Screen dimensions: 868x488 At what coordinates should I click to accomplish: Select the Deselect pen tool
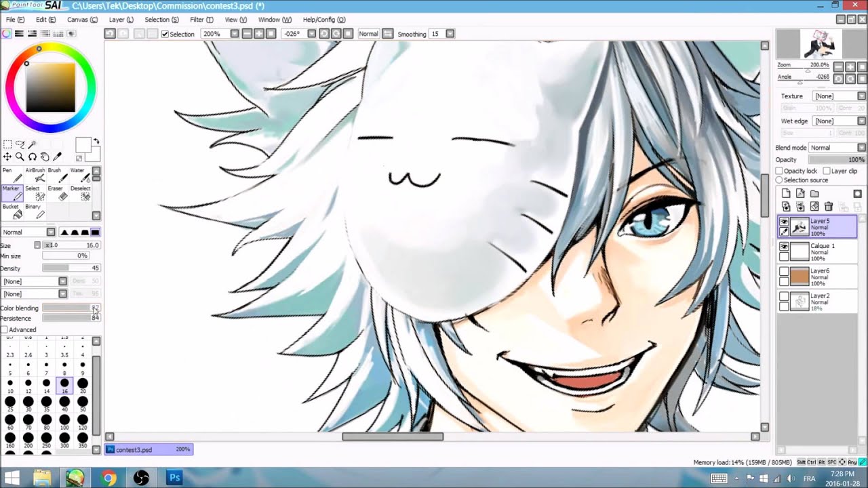click(x=79, y=192)
